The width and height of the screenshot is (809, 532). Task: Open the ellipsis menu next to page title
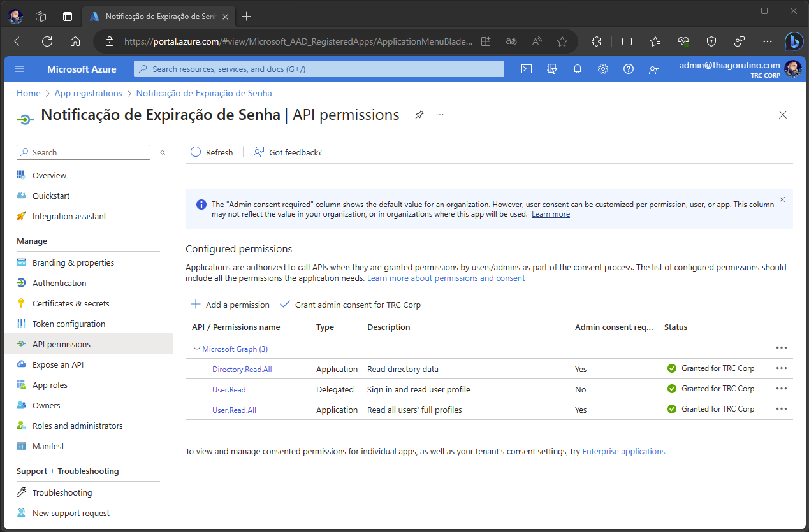click(440, 115)
